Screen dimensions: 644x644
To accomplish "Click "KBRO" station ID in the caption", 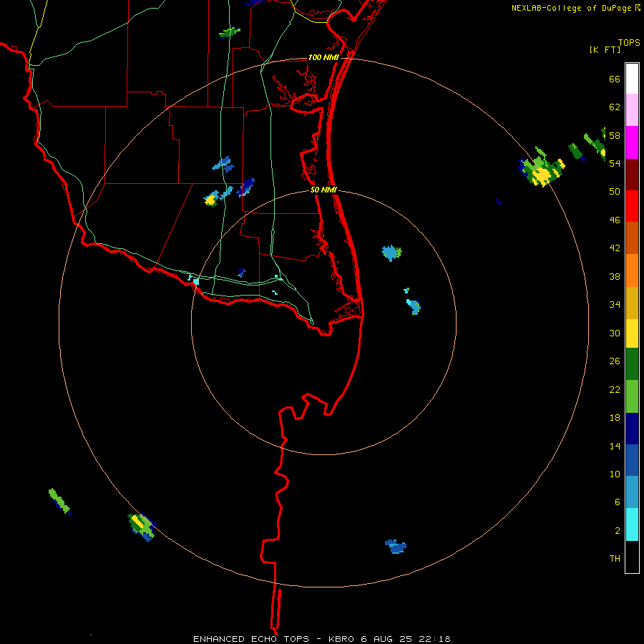I will 342,639.
